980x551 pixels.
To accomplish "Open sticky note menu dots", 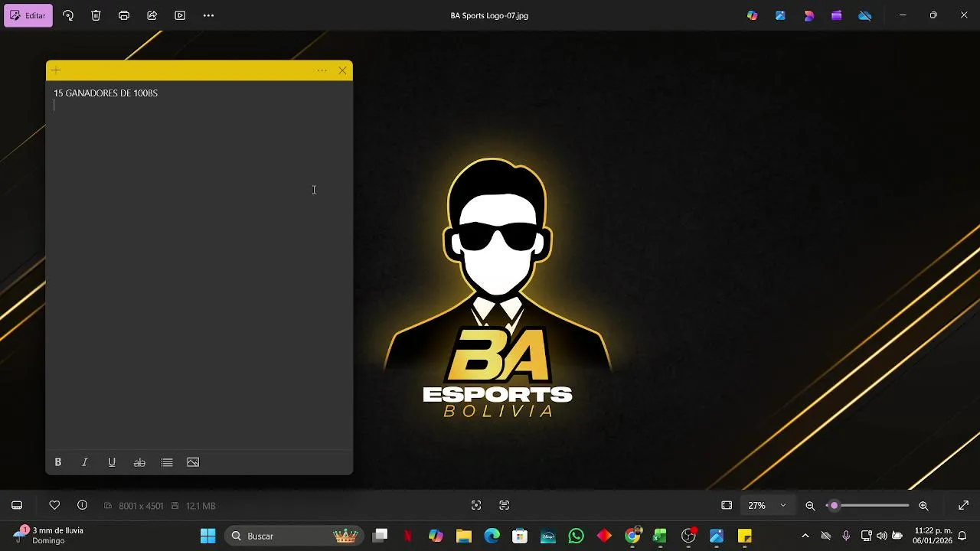I will (322, 70).
